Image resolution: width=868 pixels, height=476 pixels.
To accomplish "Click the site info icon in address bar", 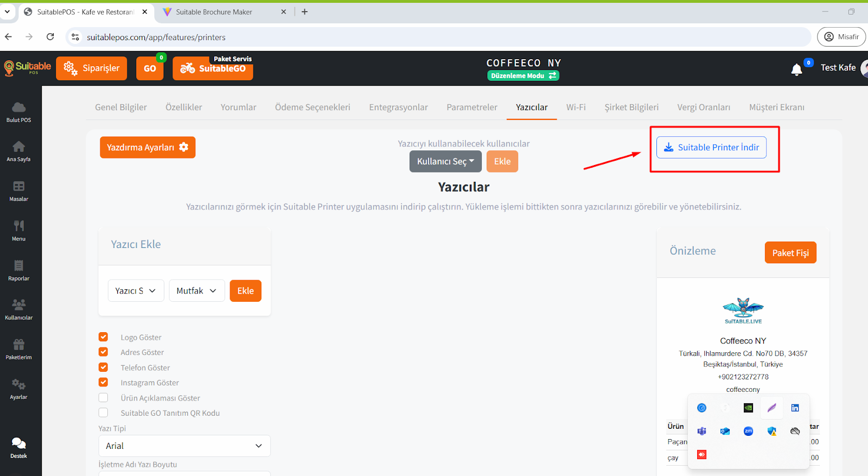I will point(75,37).
